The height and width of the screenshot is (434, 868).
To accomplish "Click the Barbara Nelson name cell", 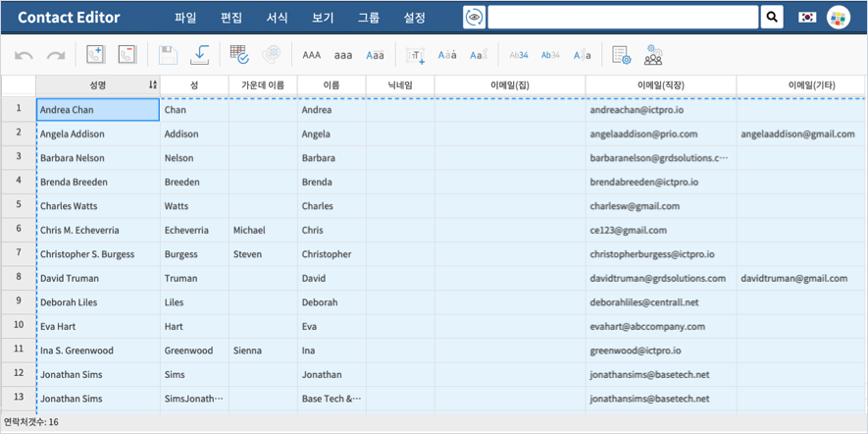I will [98, 158].
